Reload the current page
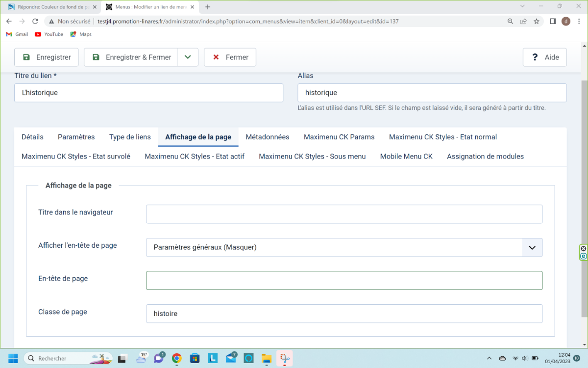This screenshot has width=588, height=368. pos(35,22)
